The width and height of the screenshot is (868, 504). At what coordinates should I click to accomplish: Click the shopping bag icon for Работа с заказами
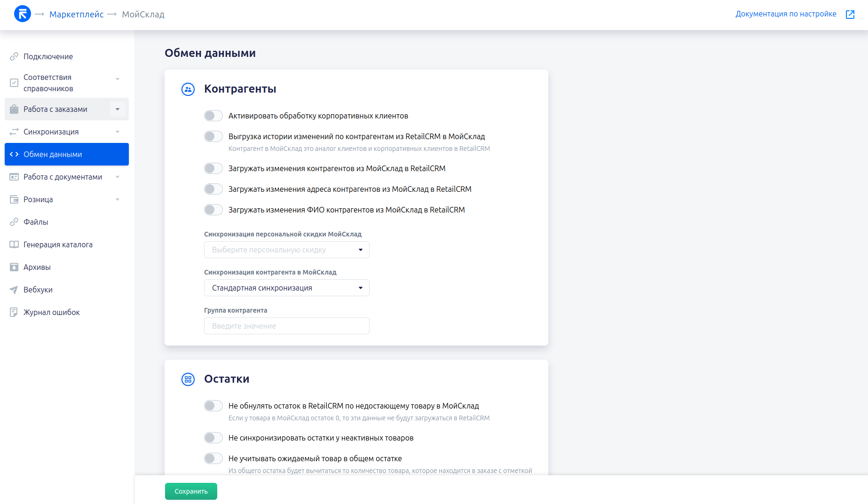14,109
